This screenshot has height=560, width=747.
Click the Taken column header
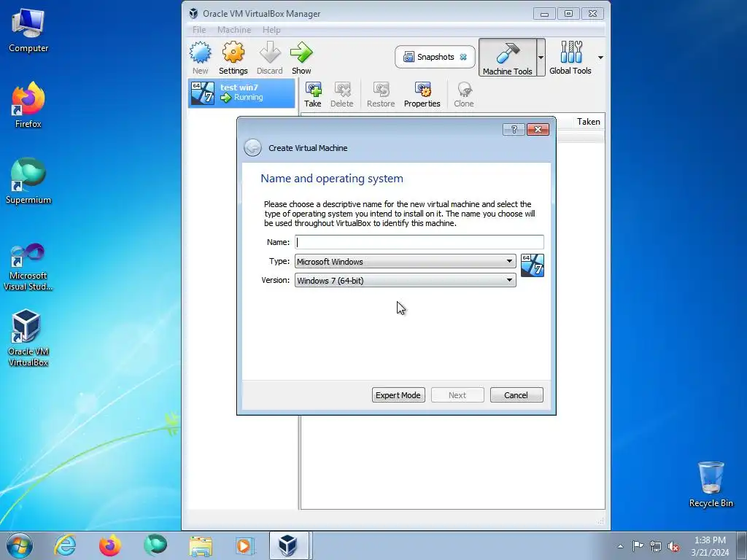(x=589, y=122)
